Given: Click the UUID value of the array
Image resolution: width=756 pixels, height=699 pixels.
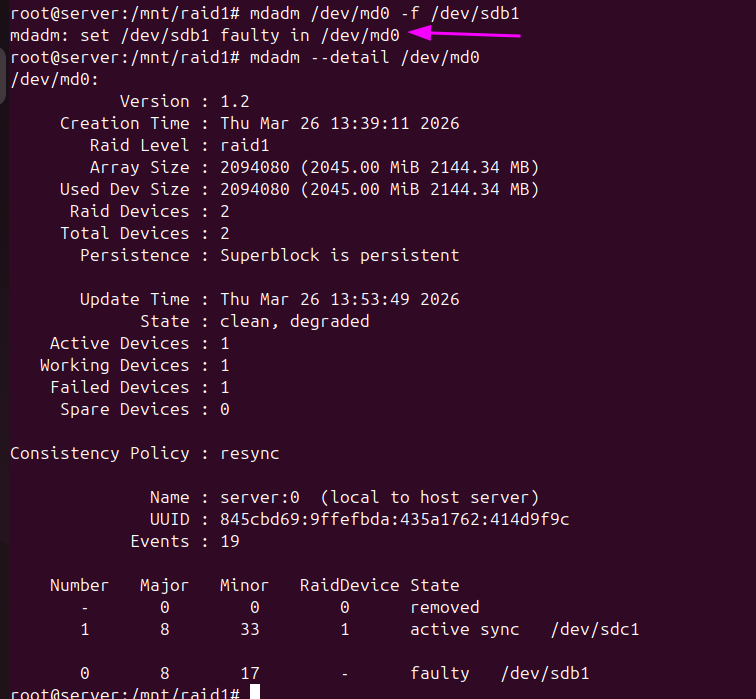Looking at the screenshot, I should [394, 519].
